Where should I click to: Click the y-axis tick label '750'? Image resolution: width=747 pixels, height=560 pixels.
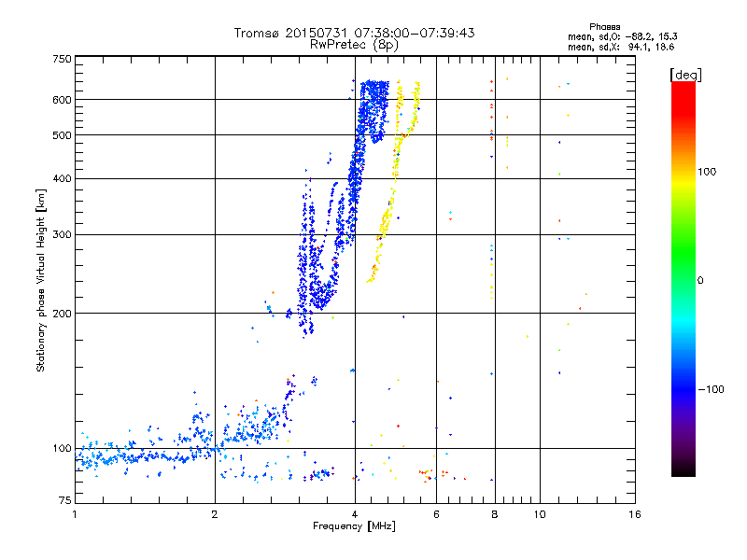point(62,59)
